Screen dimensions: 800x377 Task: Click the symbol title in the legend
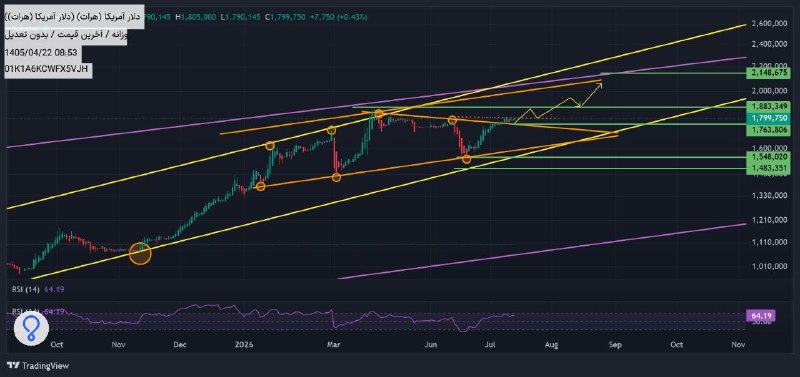72,17
